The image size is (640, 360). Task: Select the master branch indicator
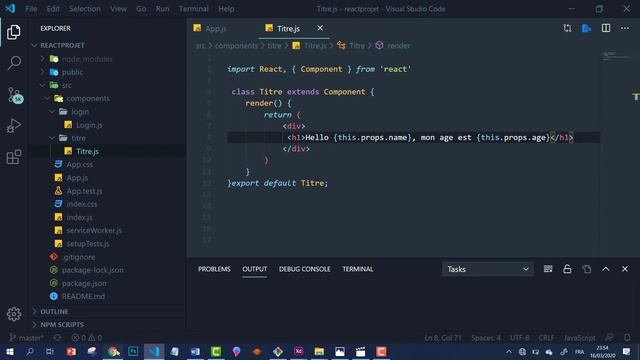(x=27, y=338)
